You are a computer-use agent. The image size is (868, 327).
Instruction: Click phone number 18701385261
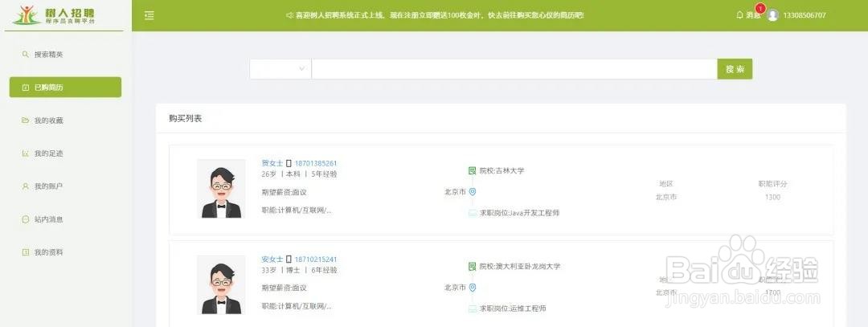pos(316,163)
